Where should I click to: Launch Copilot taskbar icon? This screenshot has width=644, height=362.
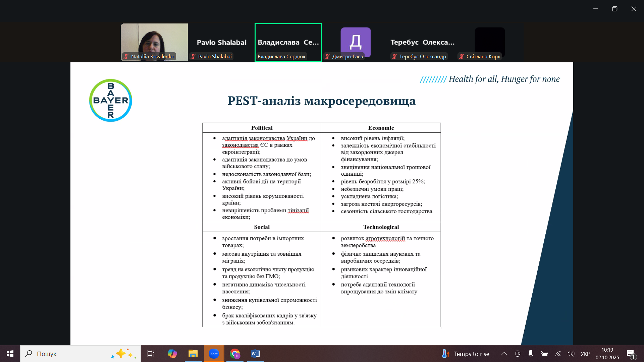pos(172,354)
